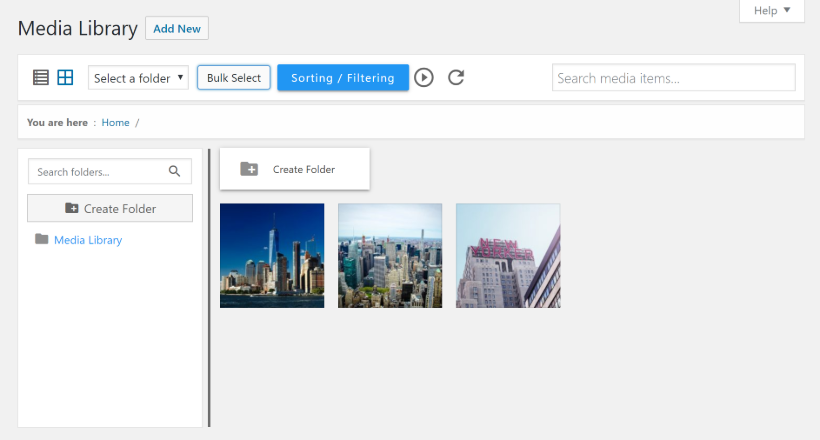Click the Add New button
The height and width of the screenshot is (440, 820).
[177, 28]
